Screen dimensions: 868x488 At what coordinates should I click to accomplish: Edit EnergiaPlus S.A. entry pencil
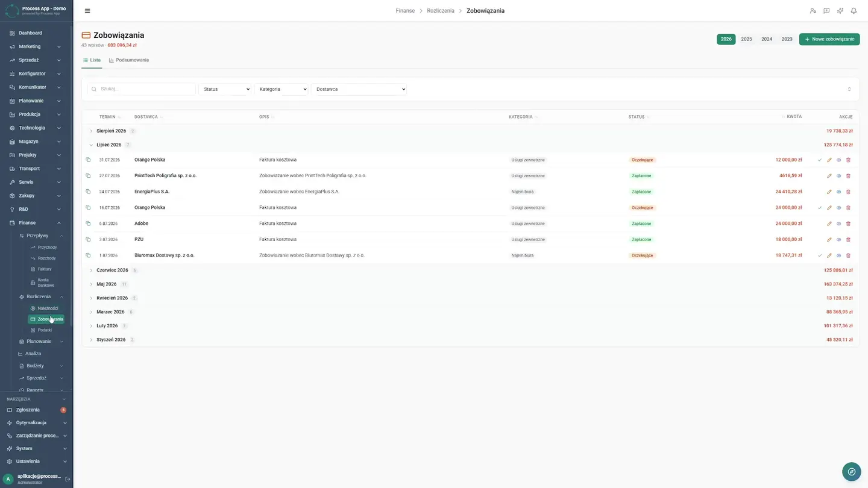[x=829, y=192]
